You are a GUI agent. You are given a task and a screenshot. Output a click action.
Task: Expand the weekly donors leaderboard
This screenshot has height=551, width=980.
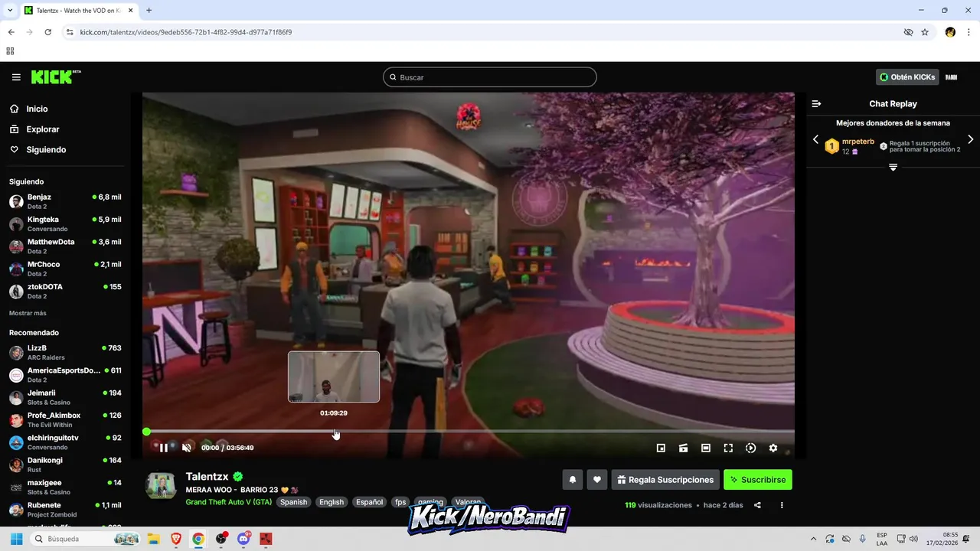pyautogui.click(x=893, y=167)
